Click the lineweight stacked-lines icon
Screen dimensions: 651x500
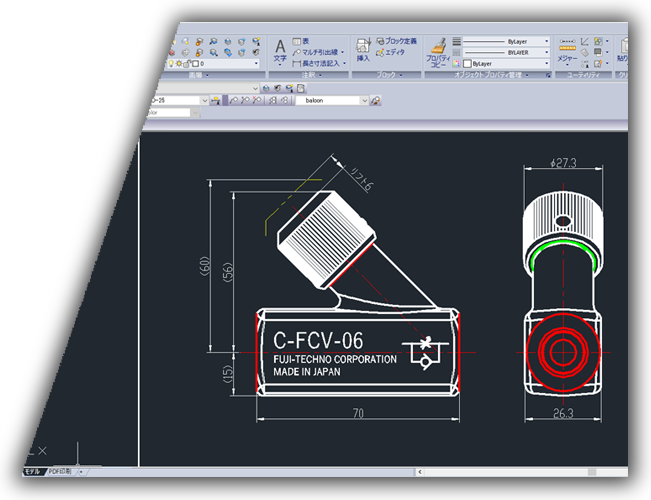point(457,42)
